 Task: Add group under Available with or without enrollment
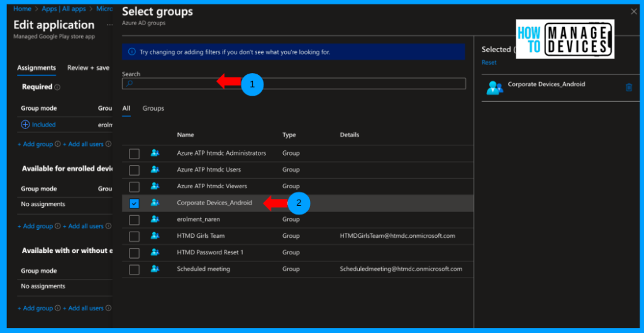pos(35,308)
